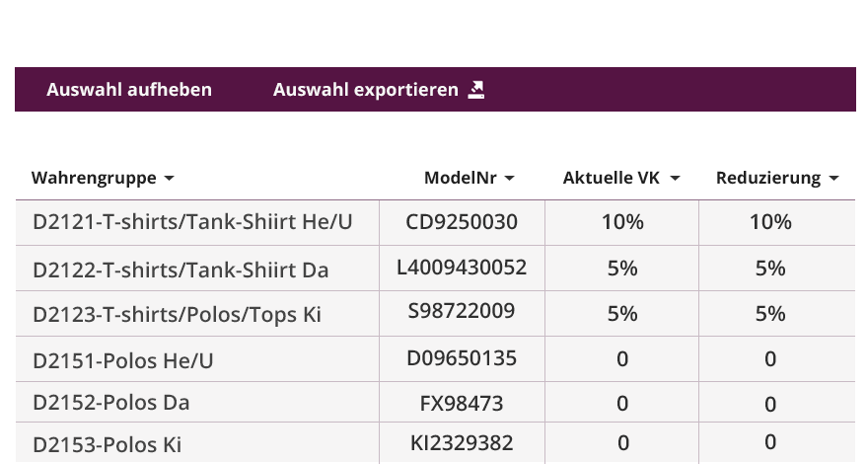
Task: Open the Wahrengruppe column sort dropdown
Action: [x=169, y=179]
